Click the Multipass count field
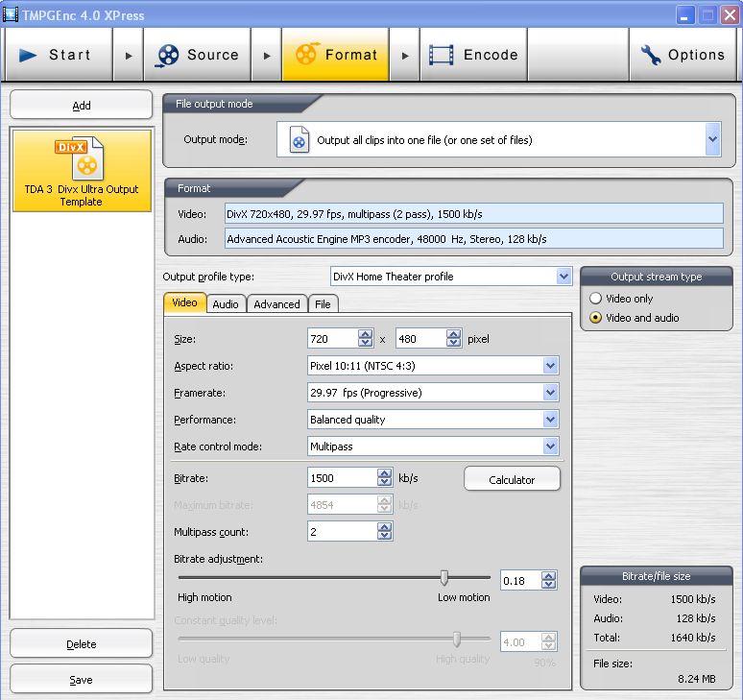The image size is (743, 700). (342, 531)
